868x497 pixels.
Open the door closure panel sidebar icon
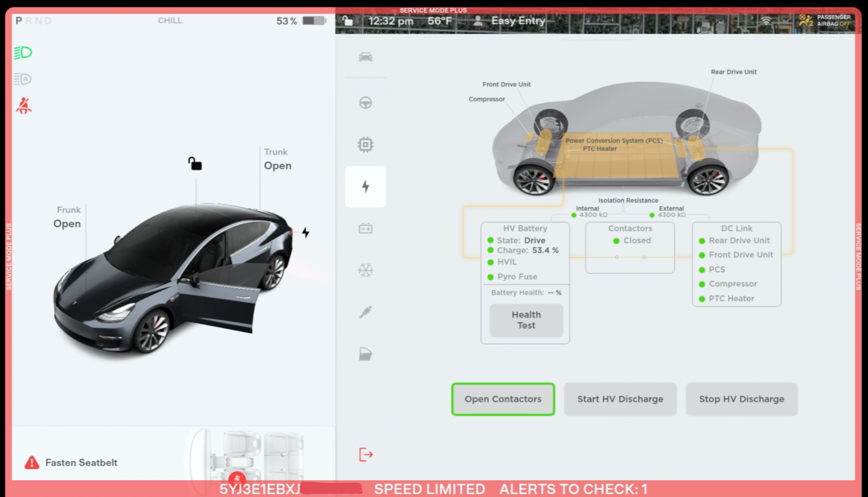(365, 354)
